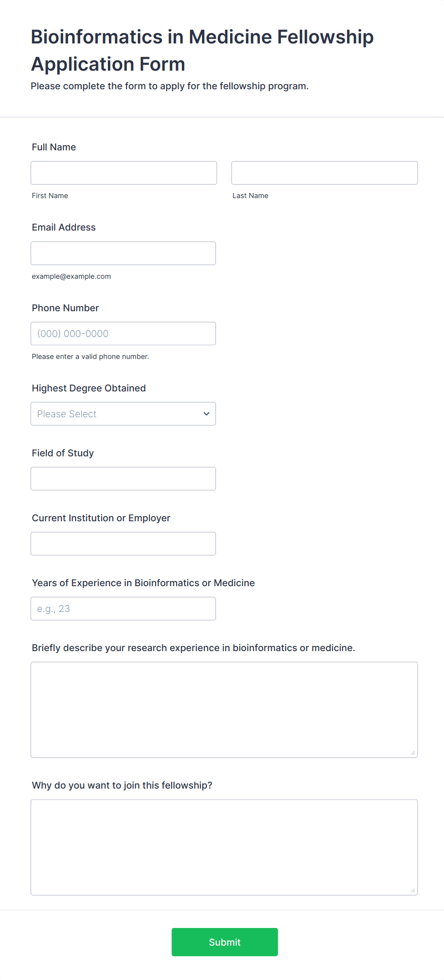Screen dimensions: 444x980
Task: Click the "Highest Degree Obtained" label
Action: [x=89, y=388]
